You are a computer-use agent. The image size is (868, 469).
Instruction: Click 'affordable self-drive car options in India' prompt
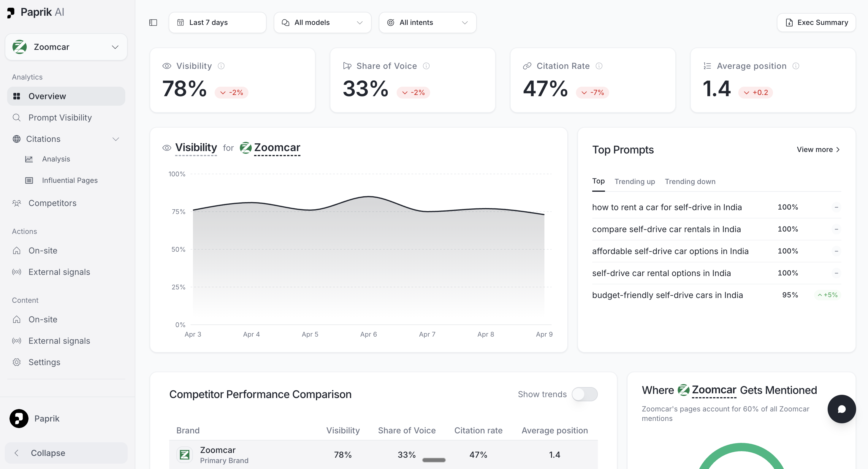tap(670, 251)
